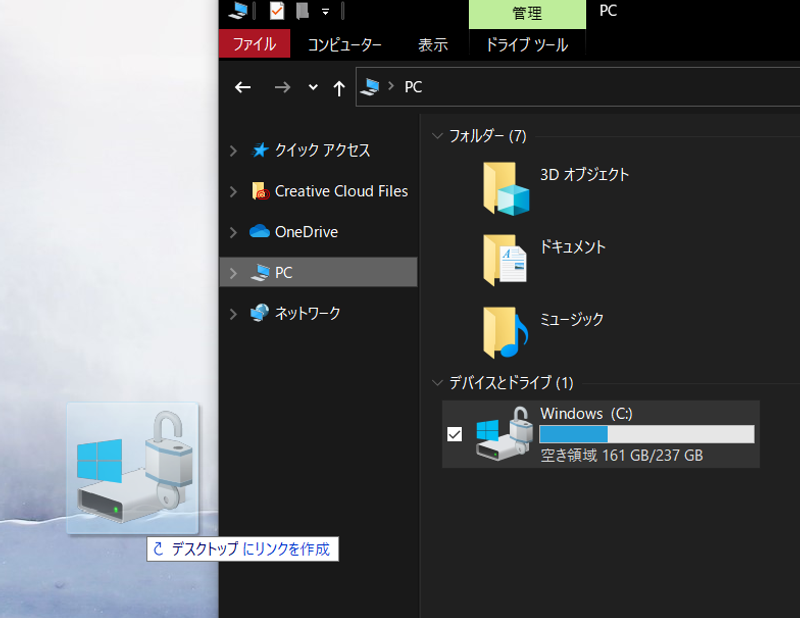Select Creative Cloud Files in the sidebar
The width and height of the screenshot is (800, 618).
[340, 191]
